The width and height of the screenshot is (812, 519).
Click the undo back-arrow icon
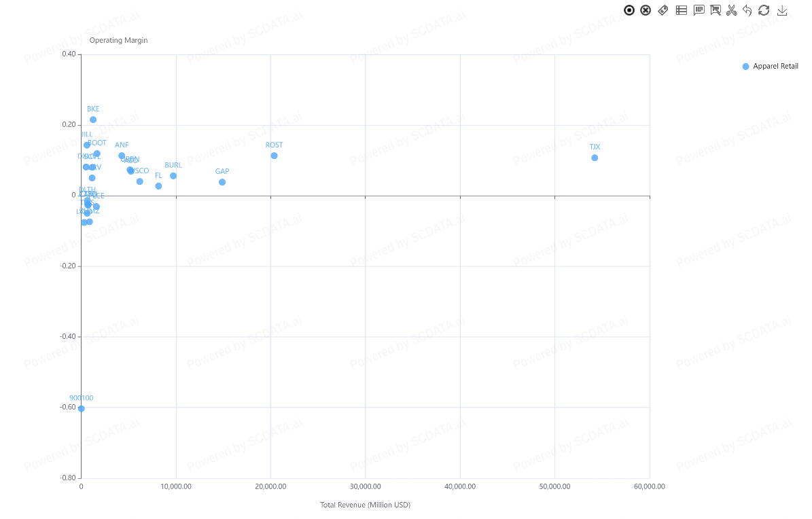point(747,10)
